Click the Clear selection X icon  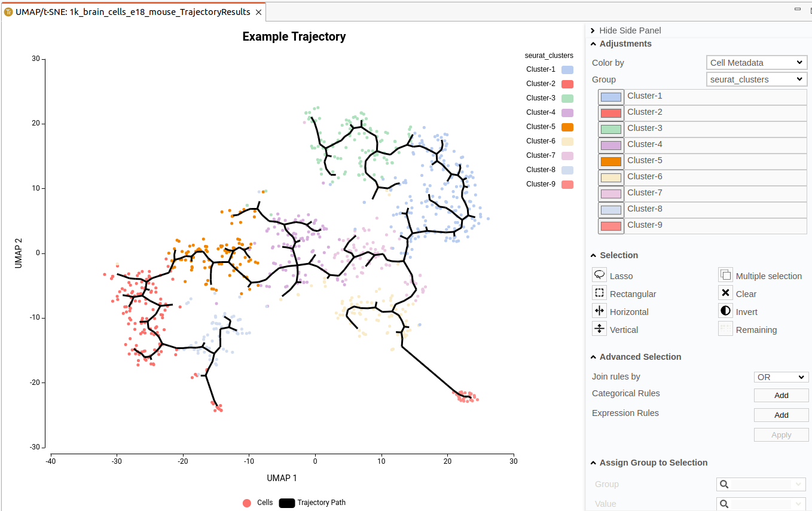tap(725, 293)
